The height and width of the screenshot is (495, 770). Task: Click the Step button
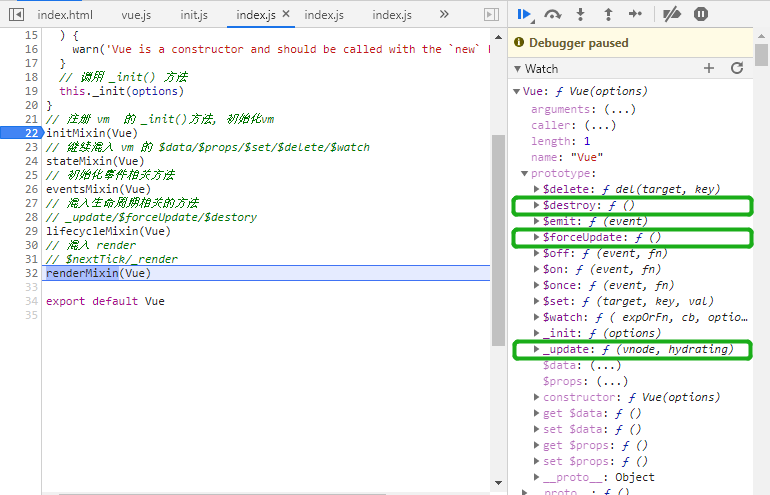[635, 14]
